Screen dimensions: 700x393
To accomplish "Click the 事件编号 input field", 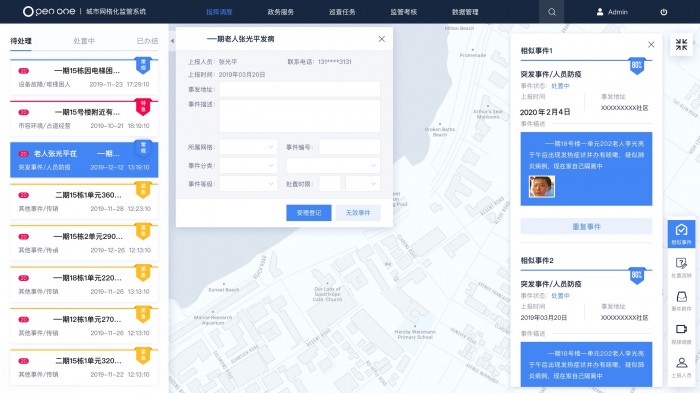I will [x=350, y=147].
